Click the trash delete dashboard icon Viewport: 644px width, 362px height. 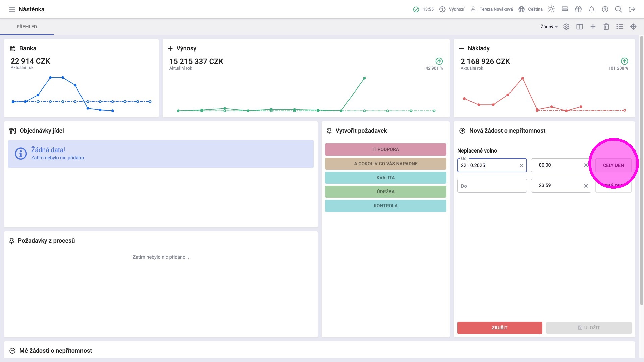(606, 27)
